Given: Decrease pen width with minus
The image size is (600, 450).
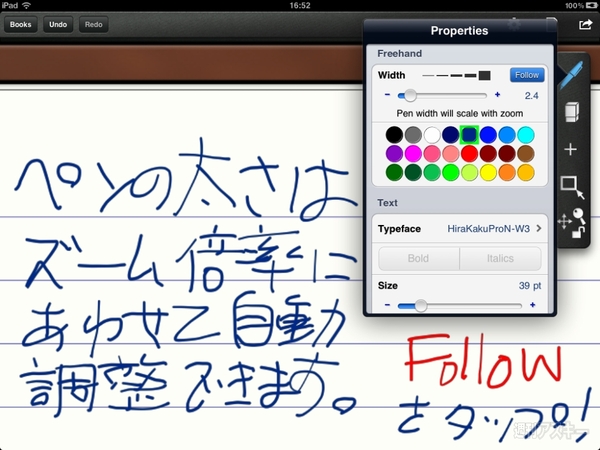Looking at the screenshot, I should 387,95.
